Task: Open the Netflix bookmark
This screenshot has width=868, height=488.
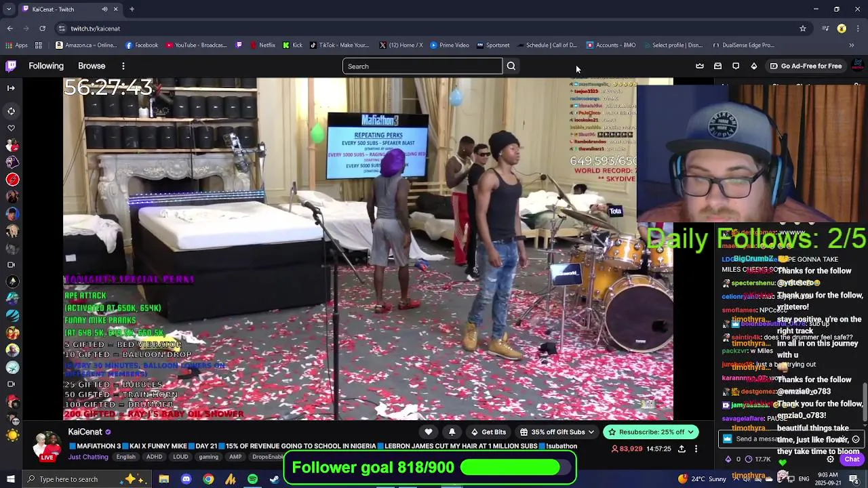Action: tap(262, 45)
